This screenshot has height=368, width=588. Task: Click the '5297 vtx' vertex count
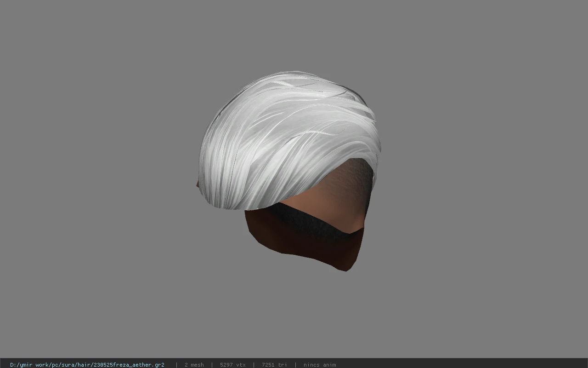[232, 365]
